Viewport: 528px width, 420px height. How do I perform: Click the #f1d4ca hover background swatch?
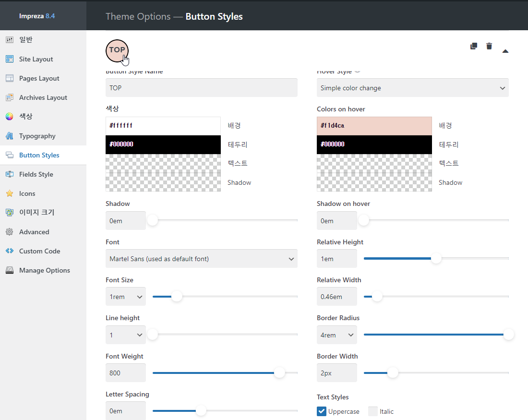coord(374,126)
